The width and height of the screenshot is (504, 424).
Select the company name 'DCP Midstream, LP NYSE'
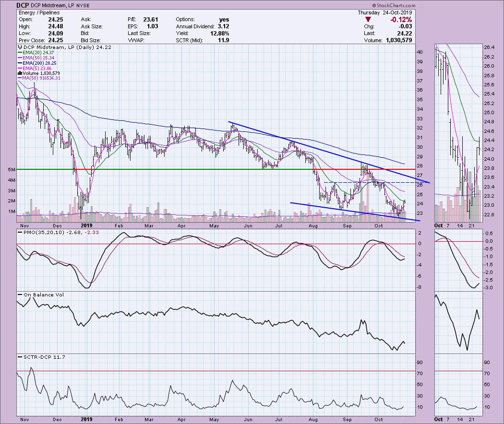[x=60, y=5]
